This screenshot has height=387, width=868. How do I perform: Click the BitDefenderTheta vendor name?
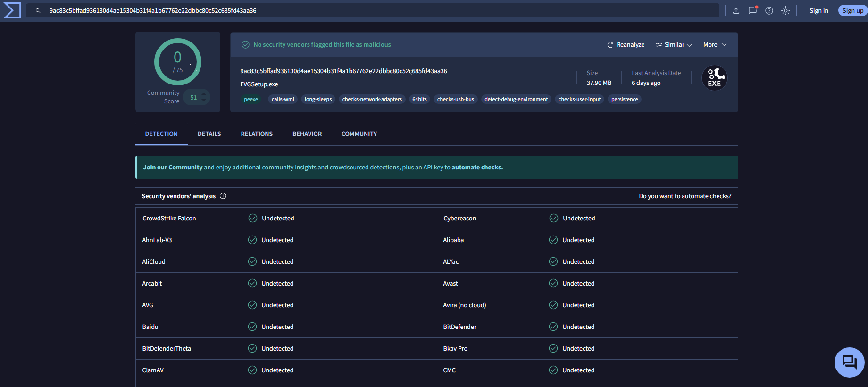(x=167, y=349)
